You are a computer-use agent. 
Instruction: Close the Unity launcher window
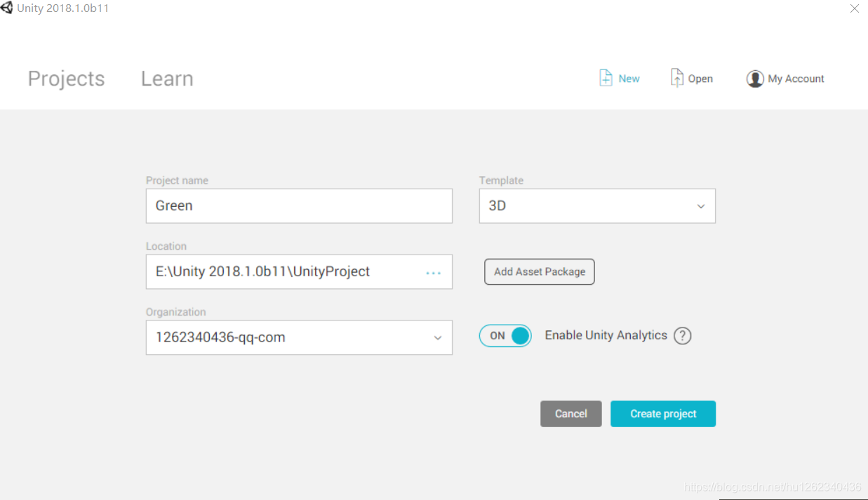tap(855, 8)
